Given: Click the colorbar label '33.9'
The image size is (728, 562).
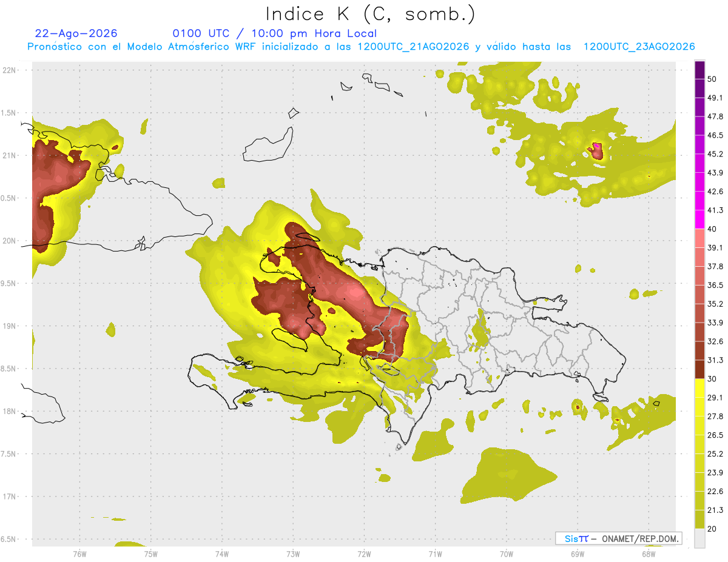Looking at the screenshot, I should point(715,323).
